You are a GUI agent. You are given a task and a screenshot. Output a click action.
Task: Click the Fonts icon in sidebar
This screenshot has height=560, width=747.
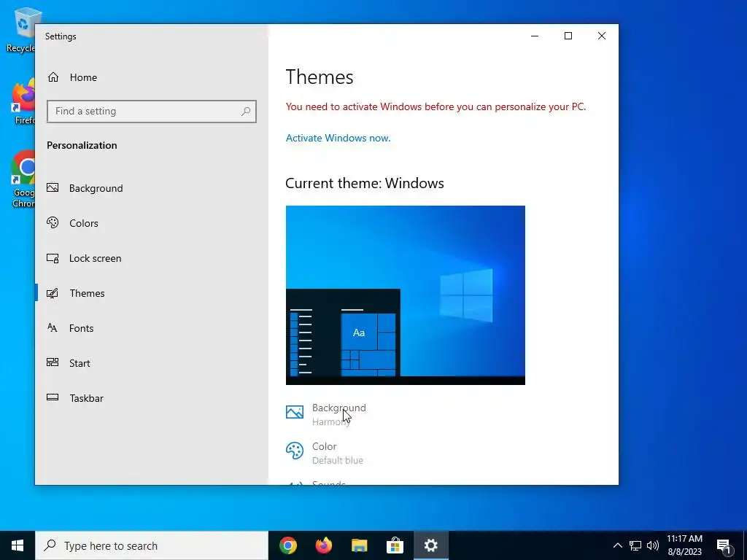[x=53, y=327]
